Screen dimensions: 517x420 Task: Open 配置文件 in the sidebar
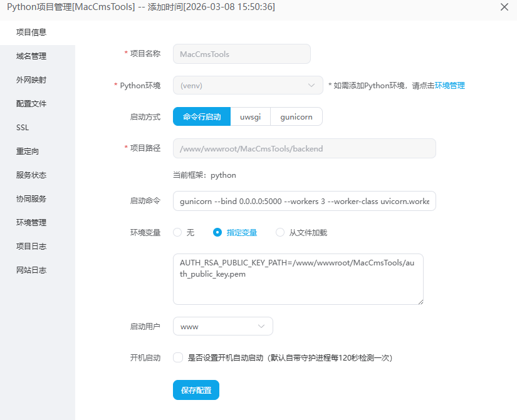[31, 104]
